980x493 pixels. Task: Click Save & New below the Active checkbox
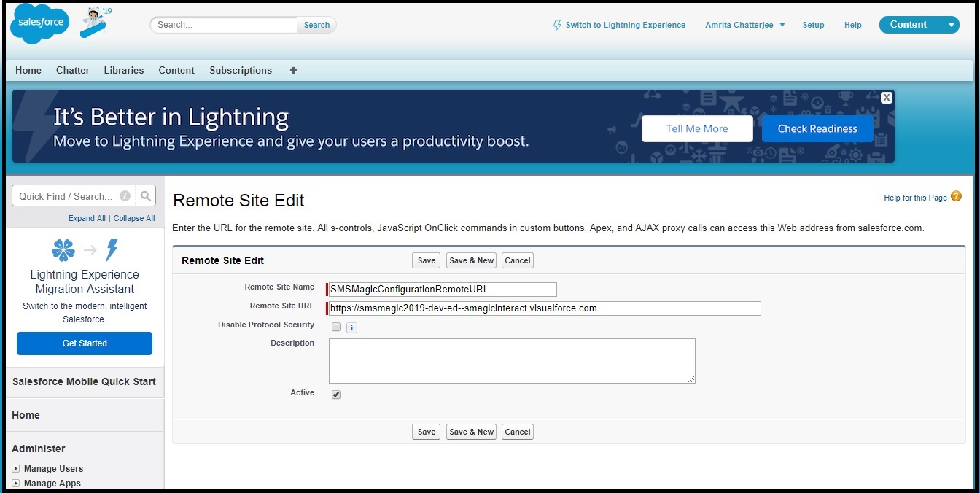click(472, 432)
